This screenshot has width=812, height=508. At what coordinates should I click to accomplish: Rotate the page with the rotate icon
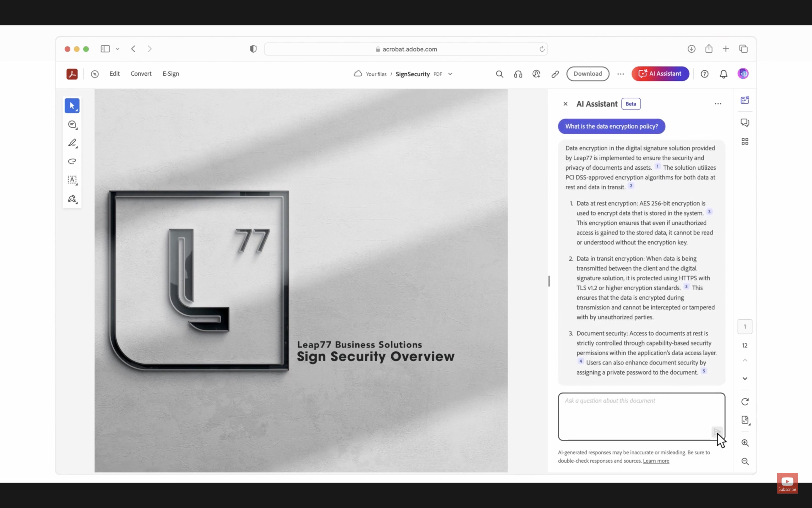(745, 402)
